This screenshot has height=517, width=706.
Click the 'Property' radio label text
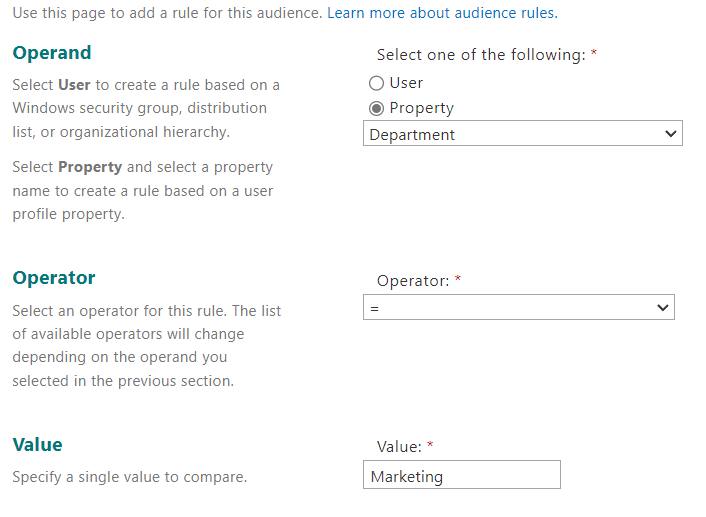tap(421, 109)
